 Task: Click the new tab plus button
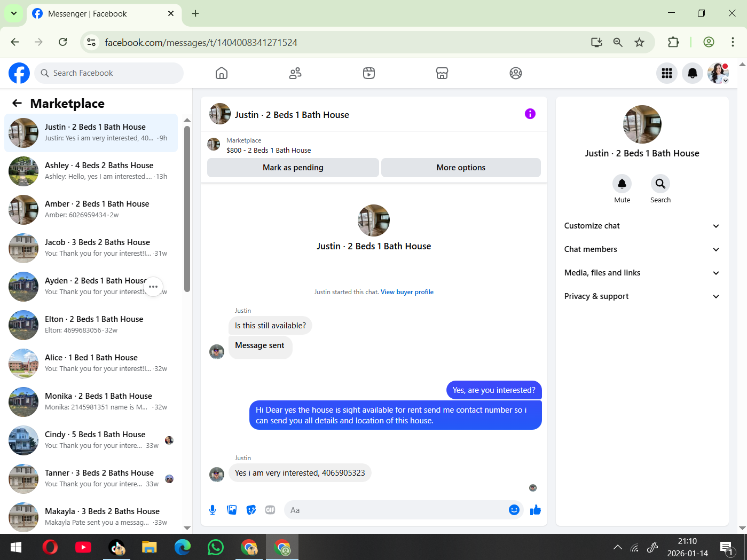[x=195, y=13]
